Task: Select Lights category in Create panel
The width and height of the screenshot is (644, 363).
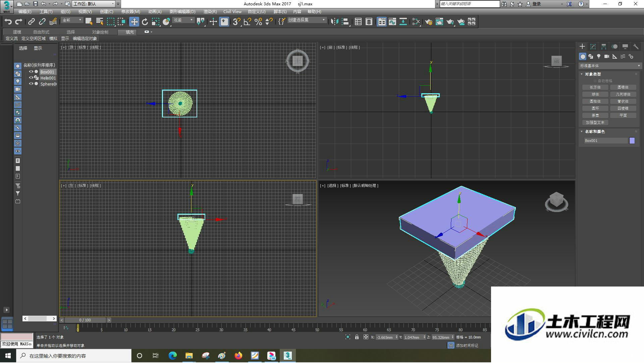Action: coord(599,56)
